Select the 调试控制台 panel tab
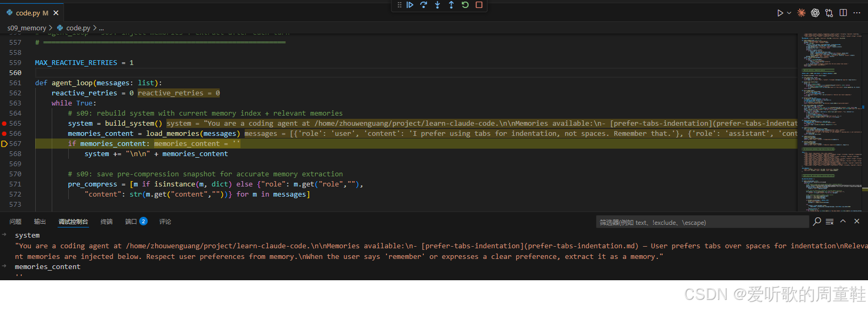Image resolution: width=868 pixels, height=309 pixels. click(73, 222)
